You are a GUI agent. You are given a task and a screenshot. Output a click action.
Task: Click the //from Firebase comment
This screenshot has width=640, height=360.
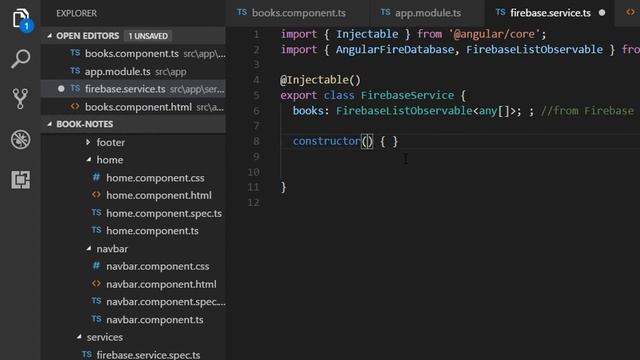tap(587, 111)
